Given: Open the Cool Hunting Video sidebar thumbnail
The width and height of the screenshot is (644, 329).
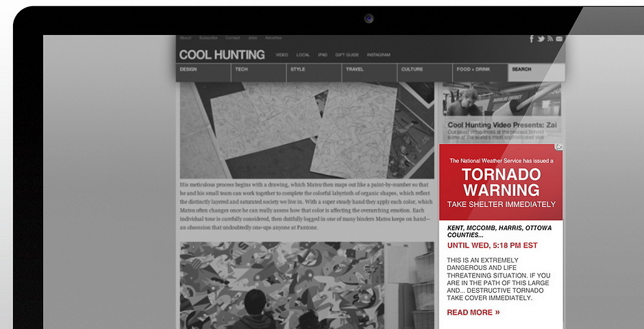Looking at the screenshot, I should click(502, 99).
